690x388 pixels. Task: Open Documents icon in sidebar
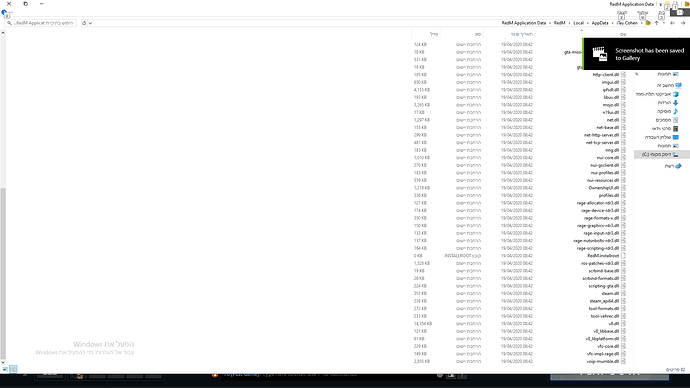pyautogui.click(x=676, y=120)
